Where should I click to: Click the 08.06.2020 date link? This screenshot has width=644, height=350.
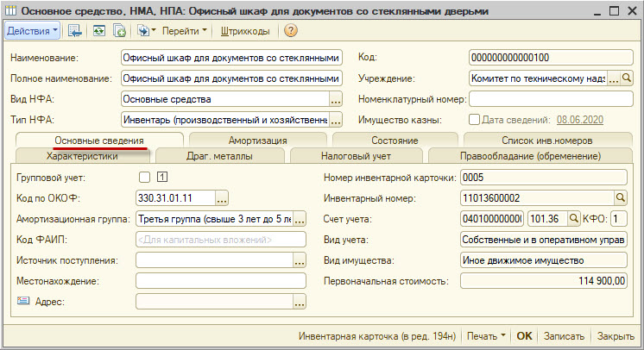point(581,120)
